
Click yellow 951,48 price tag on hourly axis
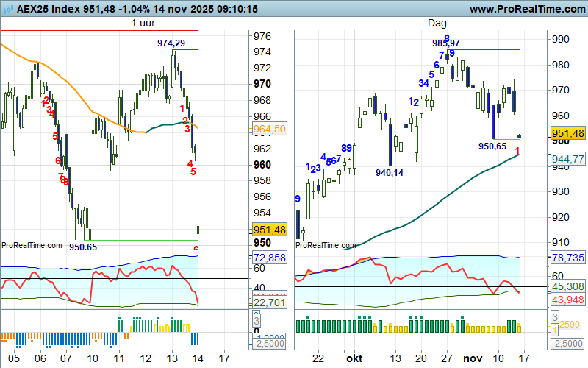click(269, 230)
